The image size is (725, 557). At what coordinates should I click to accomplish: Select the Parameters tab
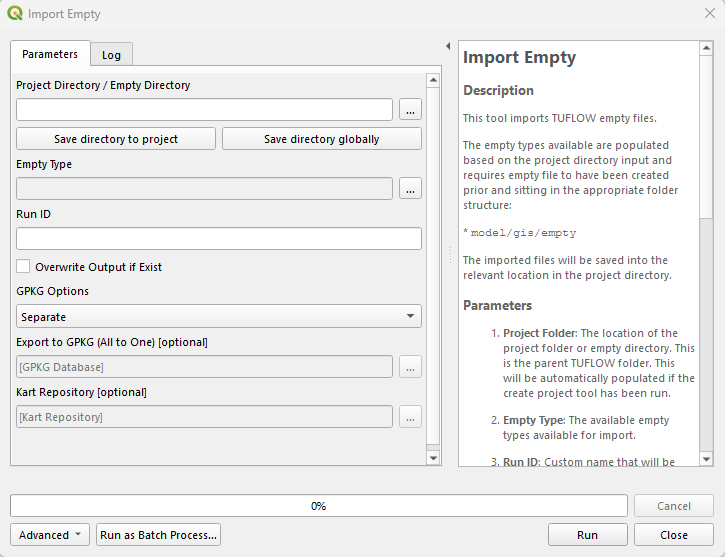pos(50,54)
